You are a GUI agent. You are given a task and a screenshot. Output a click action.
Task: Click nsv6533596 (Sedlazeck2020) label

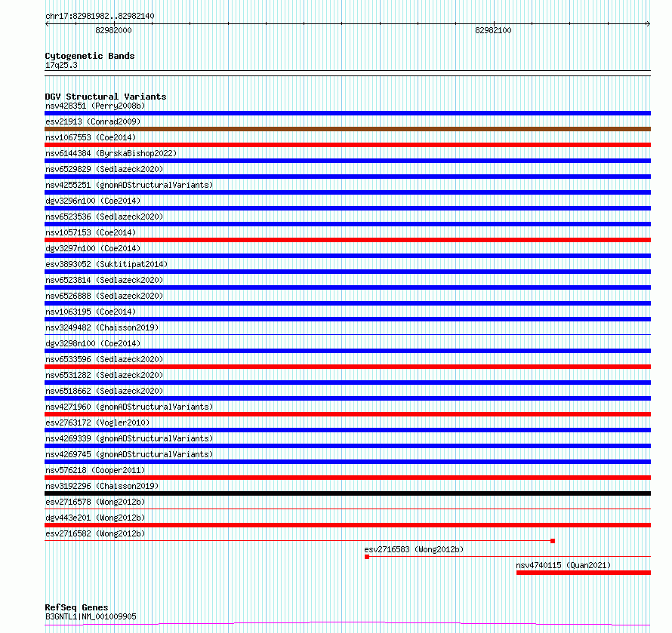click(104, 359)
